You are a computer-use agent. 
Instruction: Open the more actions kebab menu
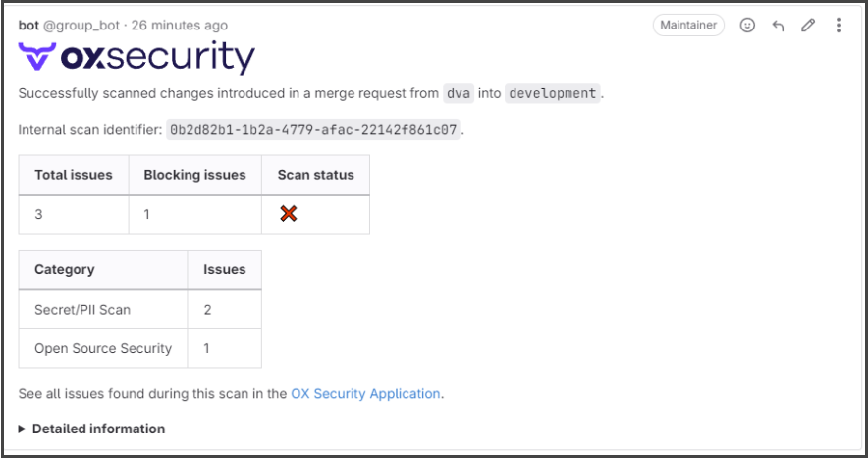point(838,26)
